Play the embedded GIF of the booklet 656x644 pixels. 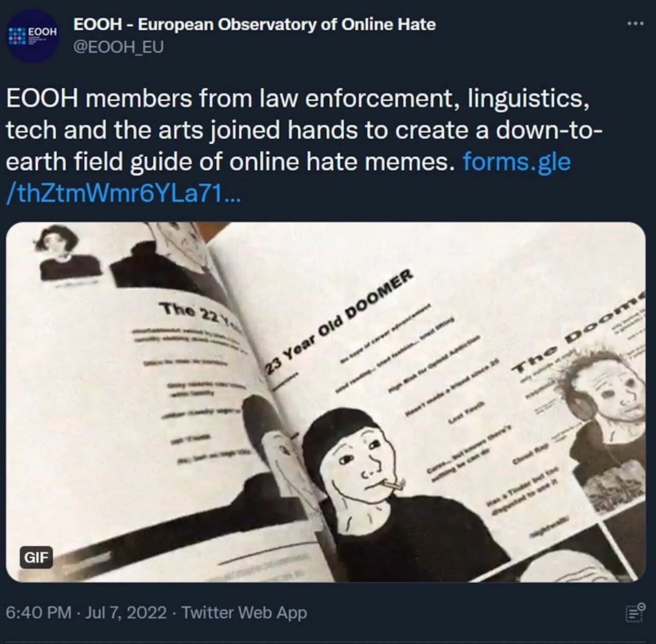pos(326,402)
